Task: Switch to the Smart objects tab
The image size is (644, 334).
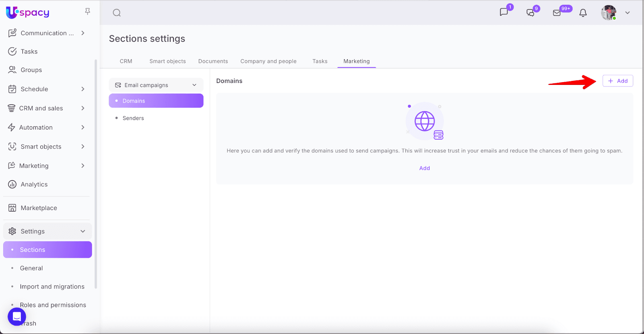Action: click(x=167, y=61)
